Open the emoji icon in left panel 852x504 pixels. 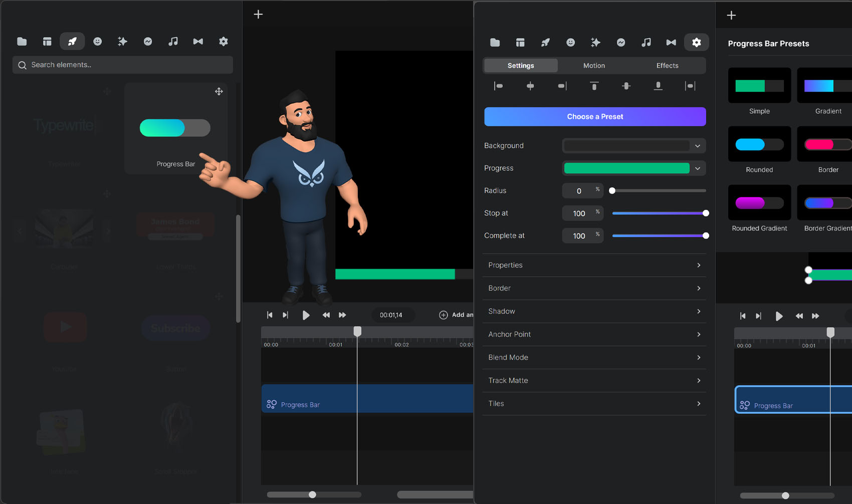[x=98, y=42]
